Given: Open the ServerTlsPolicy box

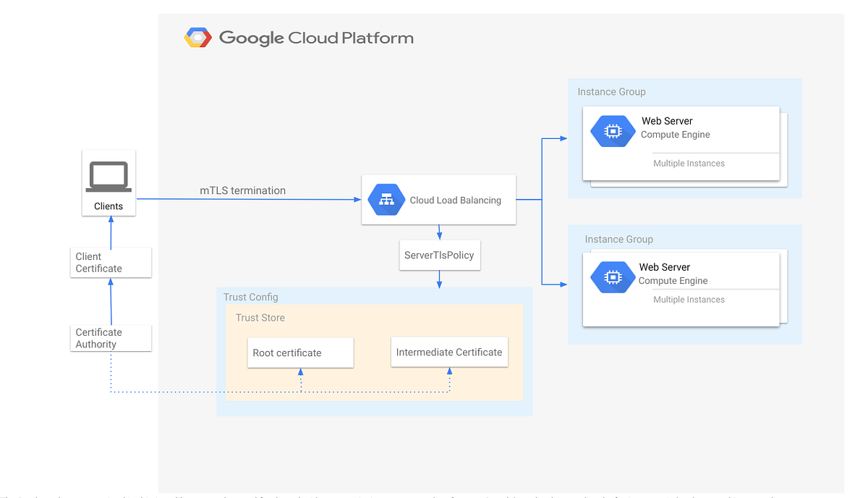Looking at the screenshot, I should point(440,255).
